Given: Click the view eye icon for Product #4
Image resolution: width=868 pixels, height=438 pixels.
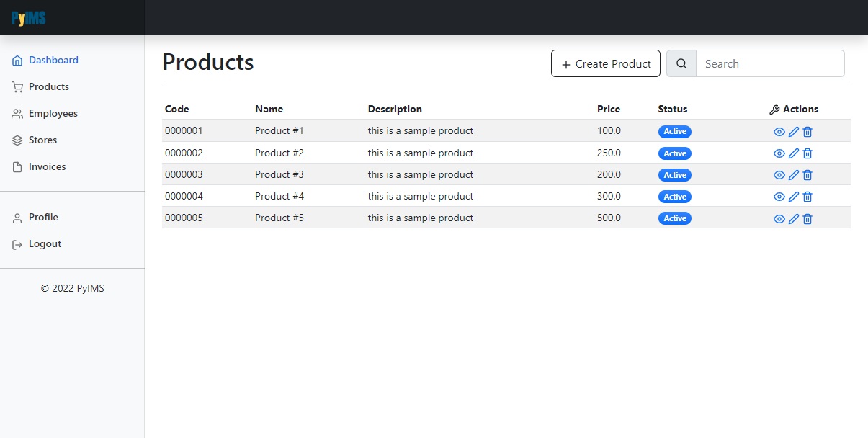Looking at the screenshot, I should [779, 197].
